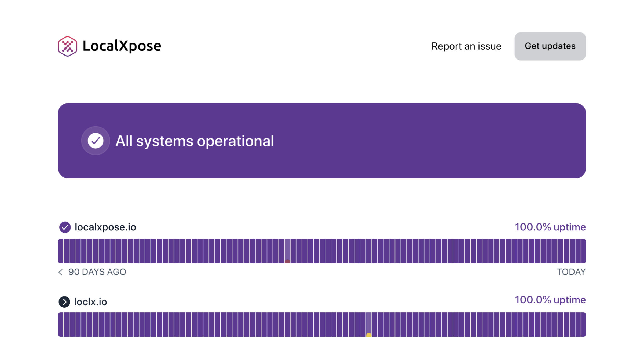644x338 pixels.
Task: Click the yellow incident marker on loclx.io bar
Action: (x=369, y=335)
